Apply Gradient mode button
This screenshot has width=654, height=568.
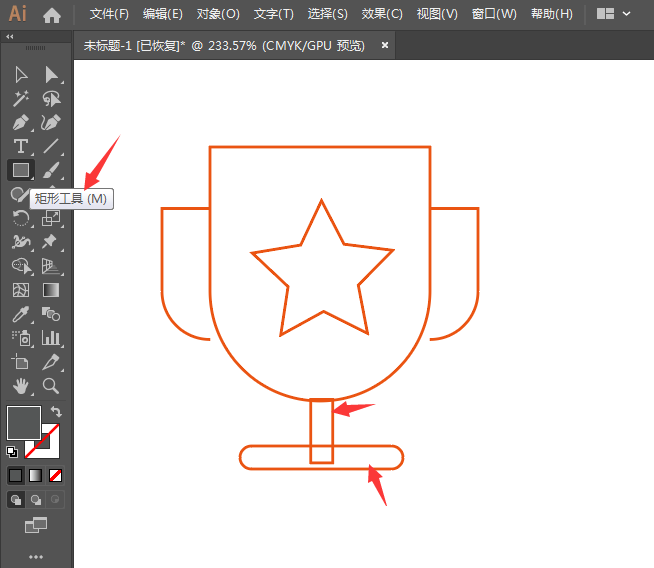[x=35, y=475]
